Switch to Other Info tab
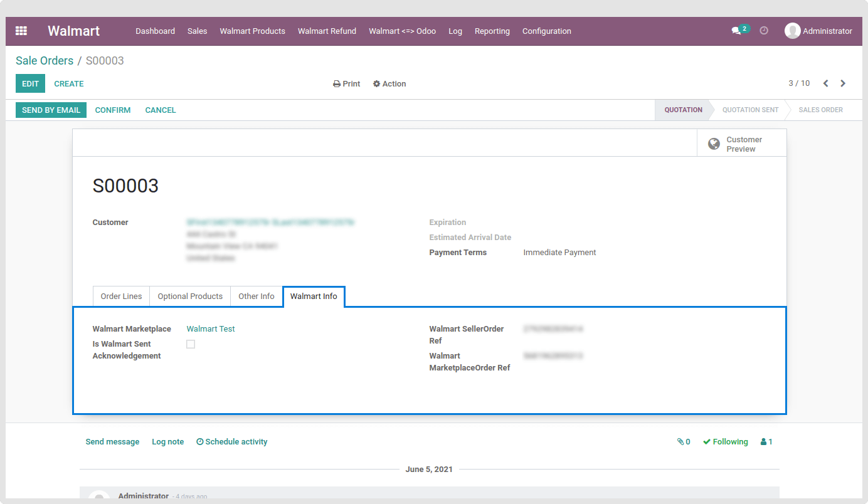The height and width of the screenshot is (504, 868). [x=257, y=297]
